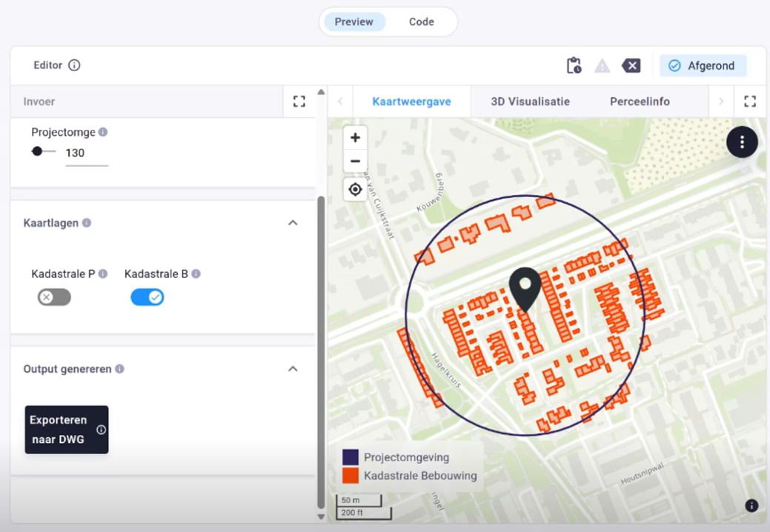Collapse the Kaartlagen section
Viewport: 770px width, 532px height.
(x=293, y=223)
